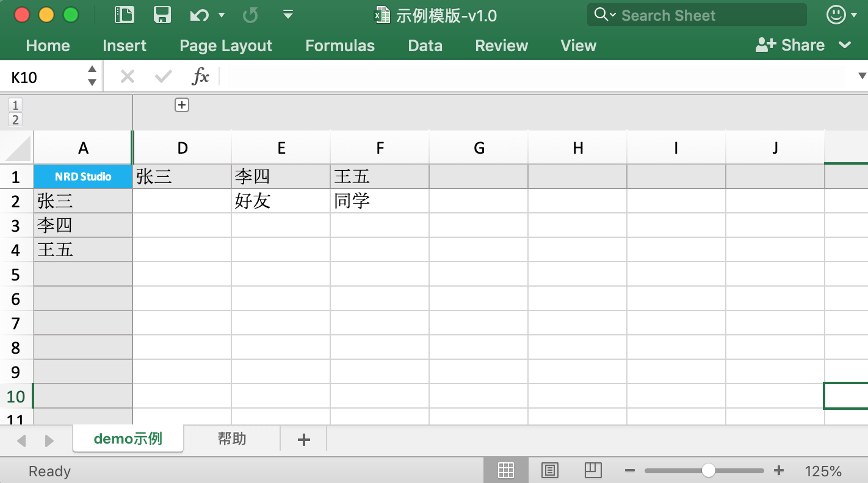The image size is (868, 483).
Task: Open the 帮助 sheet tab
Action: 233,438
